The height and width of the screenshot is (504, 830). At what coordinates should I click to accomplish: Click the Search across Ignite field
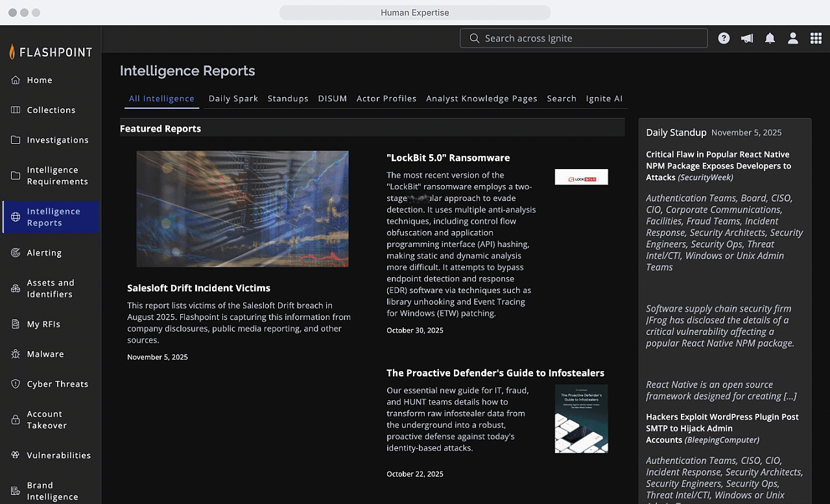click(584, 38)
